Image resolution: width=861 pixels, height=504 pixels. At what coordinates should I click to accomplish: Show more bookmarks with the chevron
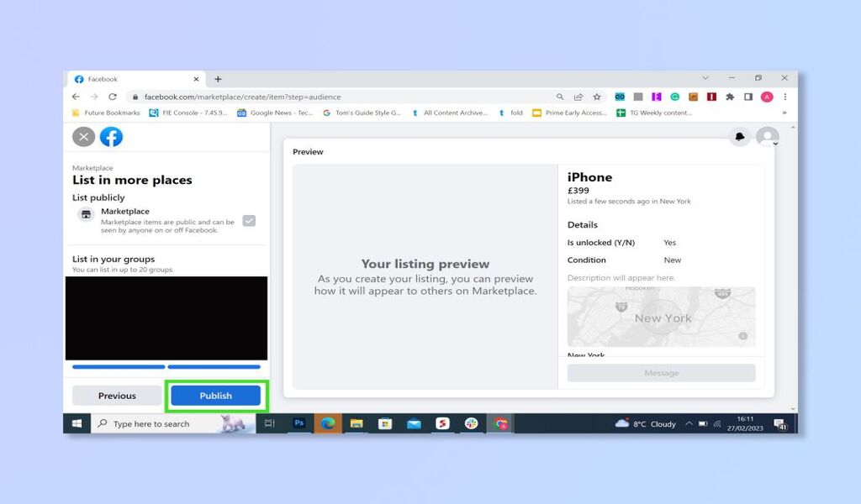(784, 113)
